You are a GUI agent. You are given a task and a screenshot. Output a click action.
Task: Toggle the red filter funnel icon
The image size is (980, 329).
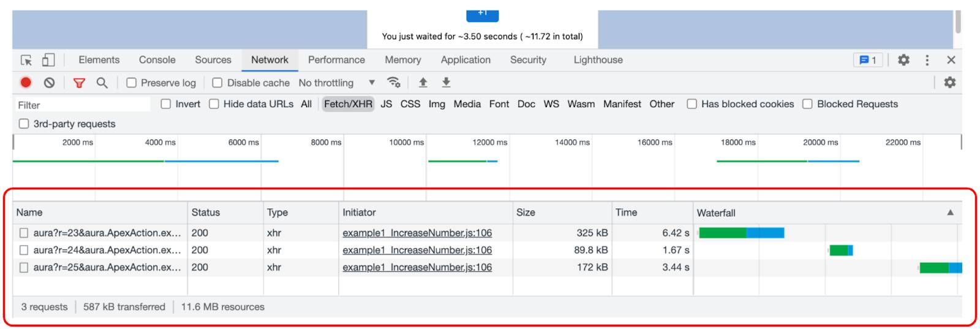click(x=79, y=83)
